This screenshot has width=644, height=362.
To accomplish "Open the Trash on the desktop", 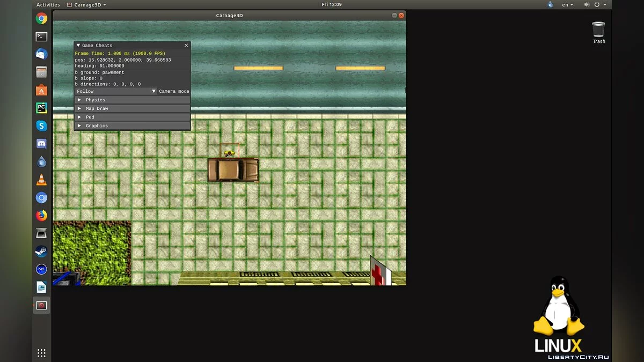I will pos(598,32).
